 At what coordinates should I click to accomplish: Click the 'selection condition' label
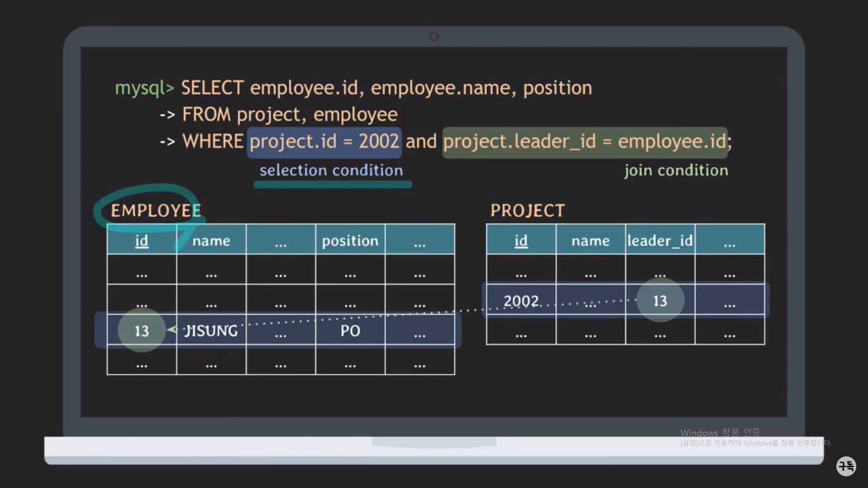click(x=331, y=170)
